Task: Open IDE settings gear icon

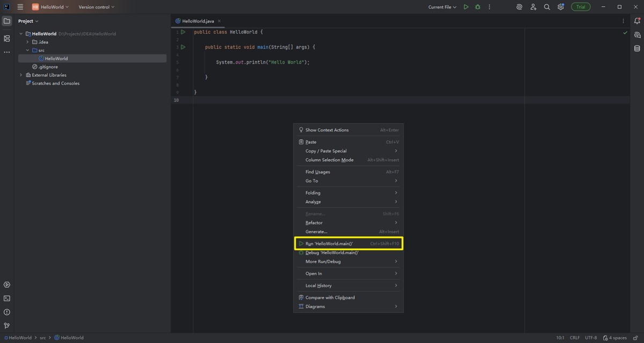Action: point(560,7)
